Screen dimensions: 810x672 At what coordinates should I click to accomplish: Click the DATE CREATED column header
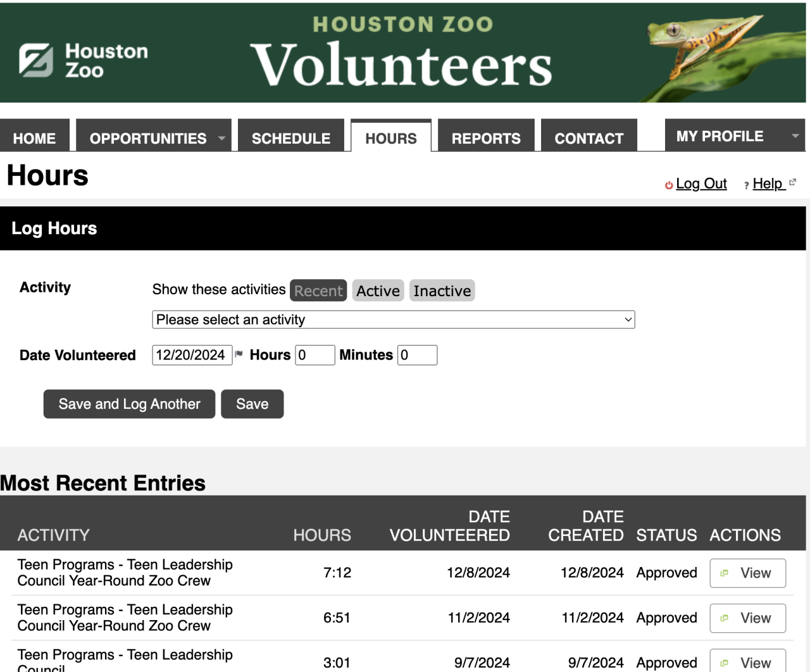(586, 526)
